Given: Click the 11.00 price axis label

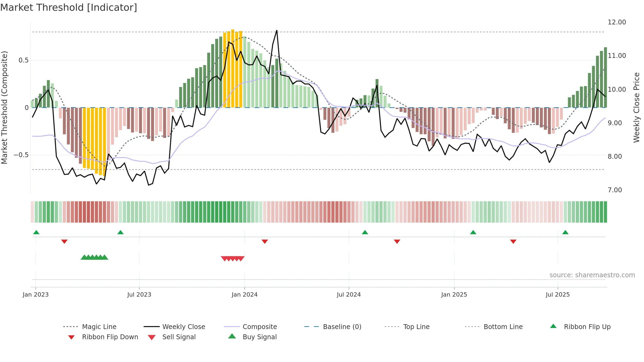Looking at the screenshot, I should click(x=617, y=56).
